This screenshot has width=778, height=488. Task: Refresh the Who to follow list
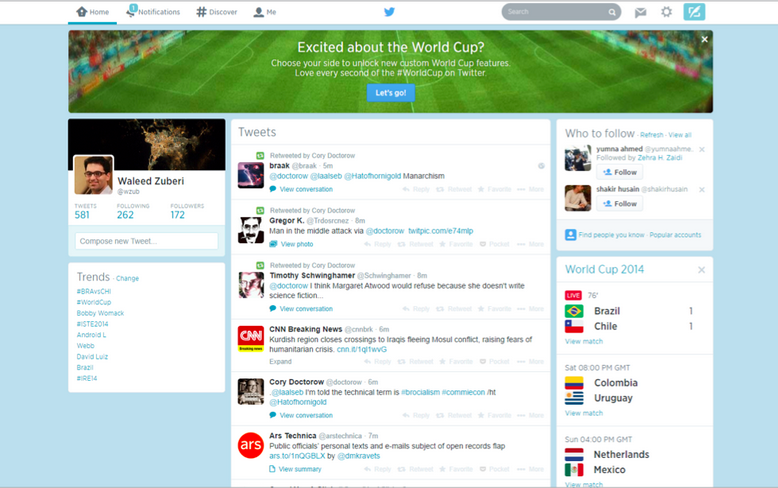651,135
